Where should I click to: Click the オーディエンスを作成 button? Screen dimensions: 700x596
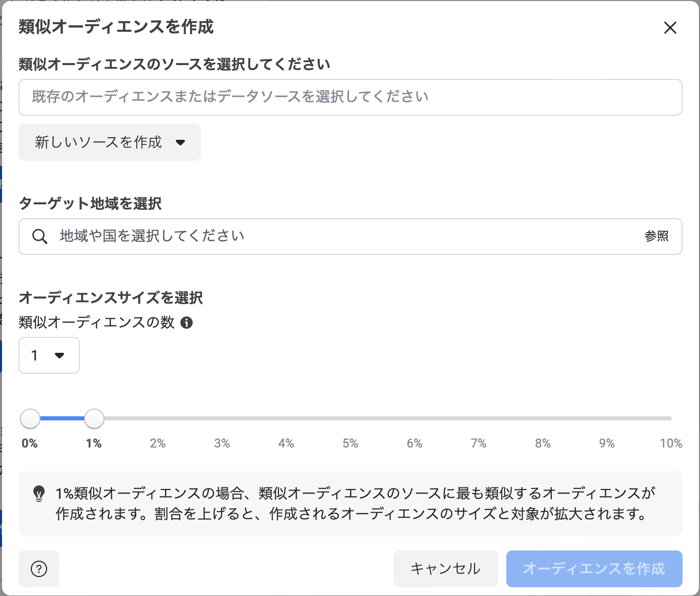(594, 568)
